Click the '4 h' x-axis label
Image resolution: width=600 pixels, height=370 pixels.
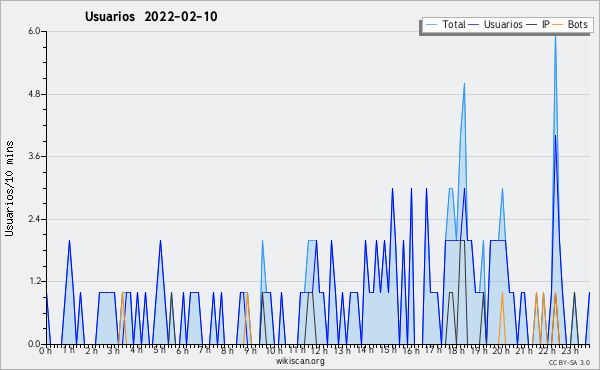(x=136, y=350)
